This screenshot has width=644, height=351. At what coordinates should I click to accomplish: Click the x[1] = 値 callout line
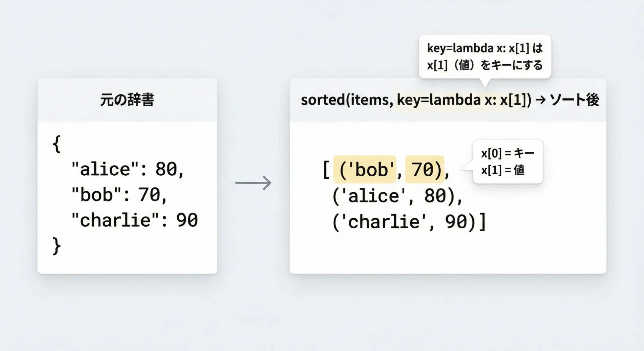[502, 170]
